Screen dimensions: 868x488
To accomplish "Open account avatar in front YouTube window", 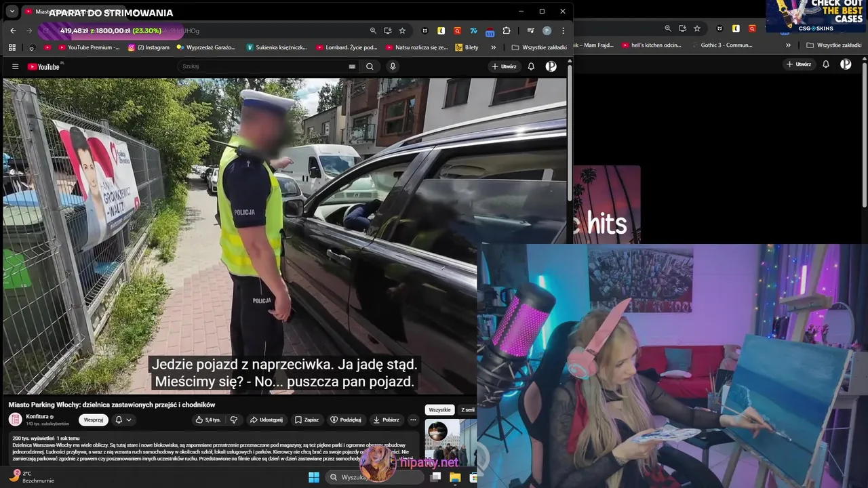I will click(551, 66).
